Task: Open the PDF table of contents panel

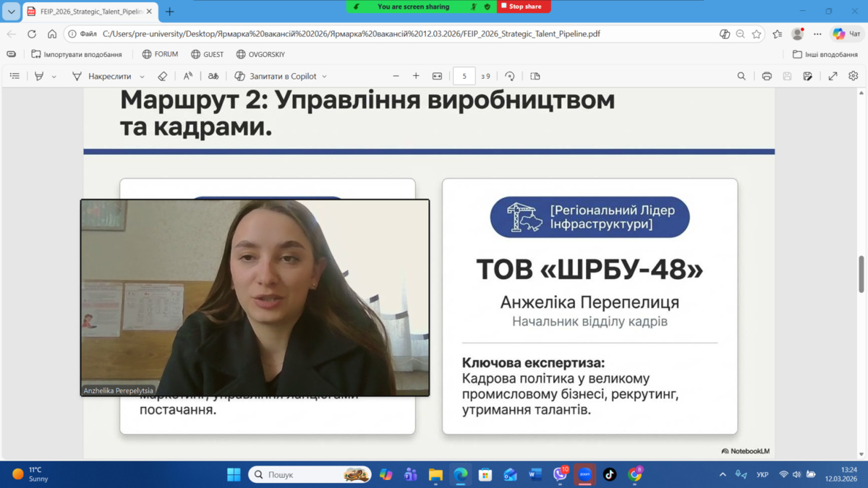Action: coord(14,76)
